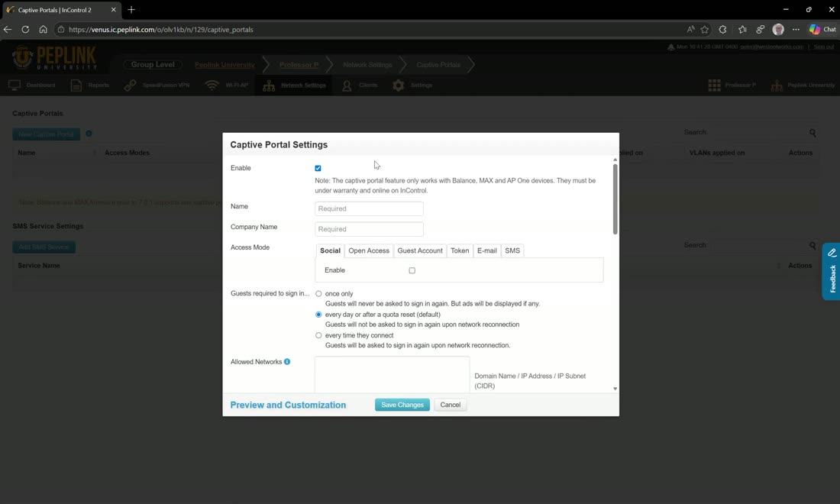Viewport: 840px width, 504px height.
Task: Click the SMS Service Search field
Action: [x=759, y=245]
